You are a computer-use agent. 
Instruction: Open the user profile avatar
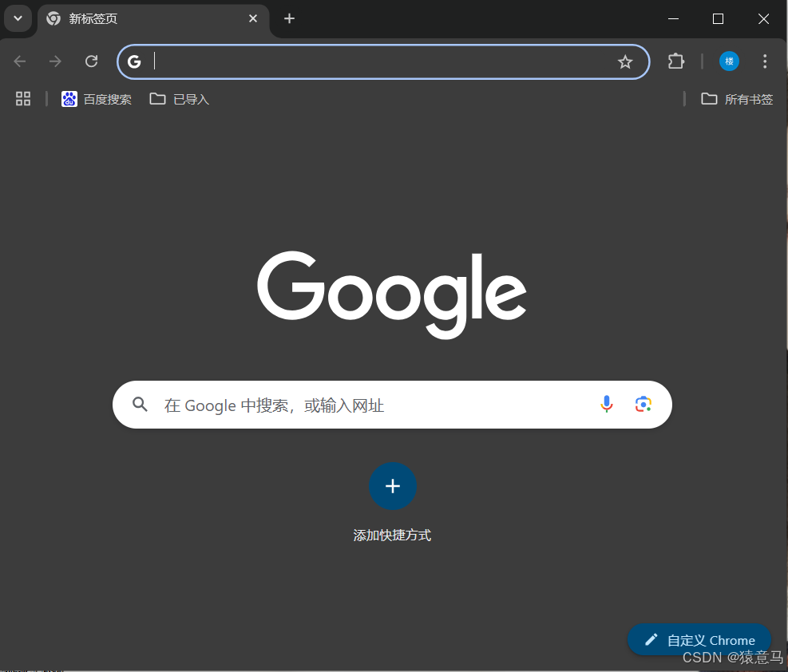point(729,61)
